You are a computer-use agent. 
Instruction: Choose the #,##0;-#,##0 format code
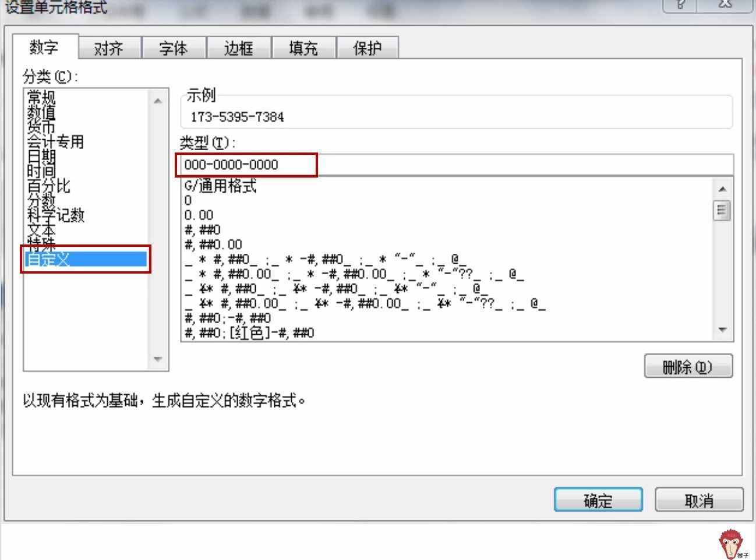pyautogui.click(x=228, y=318)
